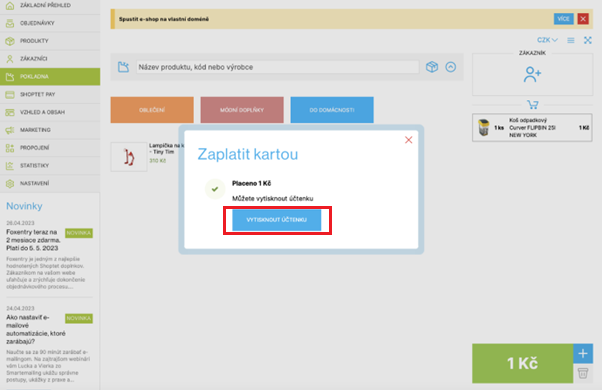Open Ako nastaviť e-mailové automatizácie news

pos(35,329)
